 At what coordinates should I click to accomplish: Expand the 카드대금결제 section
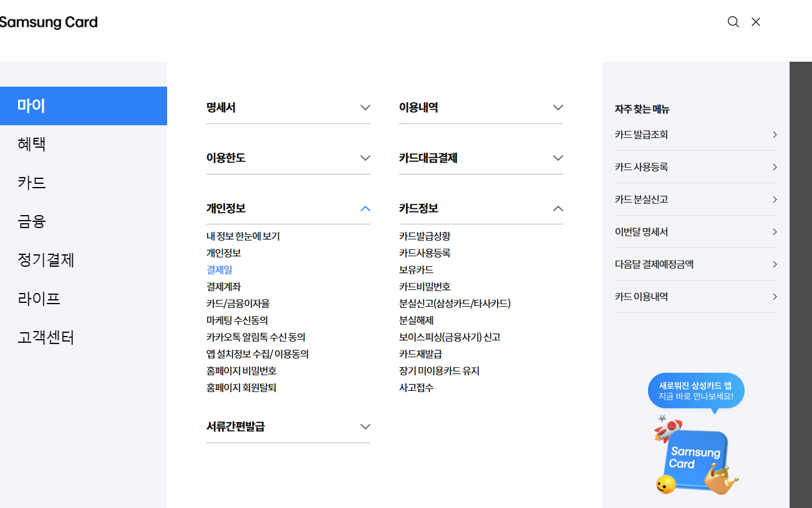pyautogui.click(x=558, y=158)
